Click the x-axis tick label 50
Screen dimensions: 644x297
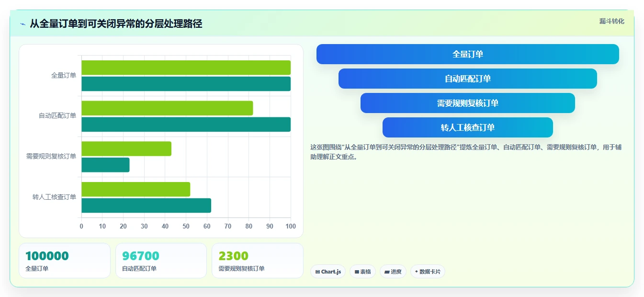point(186,226)
